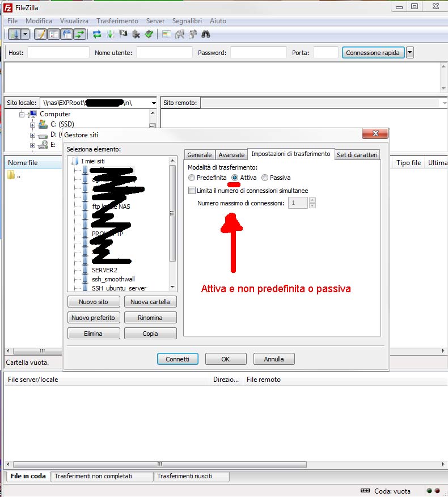Switch to the Avanzate tab
This screenshot has height=497, width=448.
coord(231,155)
